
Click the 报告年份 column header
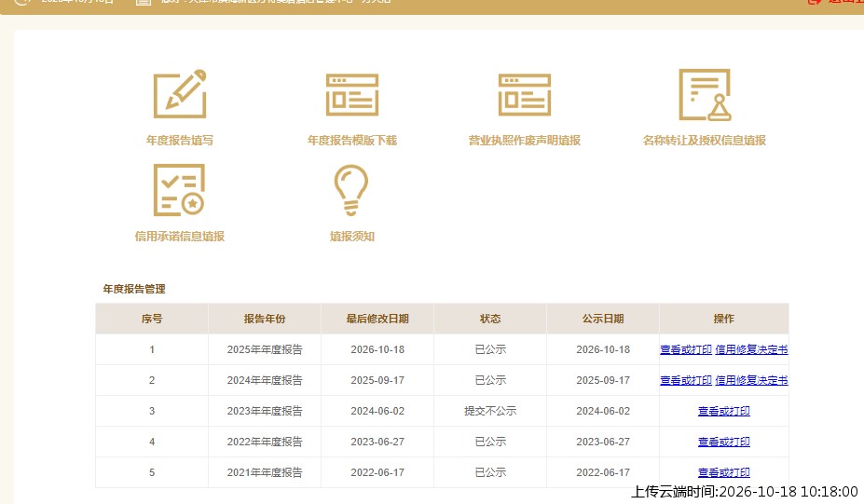pos(265,319)
